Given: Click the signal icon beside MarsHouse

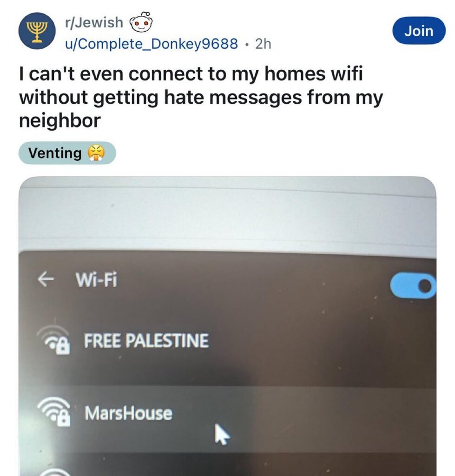Looking at the screenshot, I should pyautogui.click(x=54, y=411).
